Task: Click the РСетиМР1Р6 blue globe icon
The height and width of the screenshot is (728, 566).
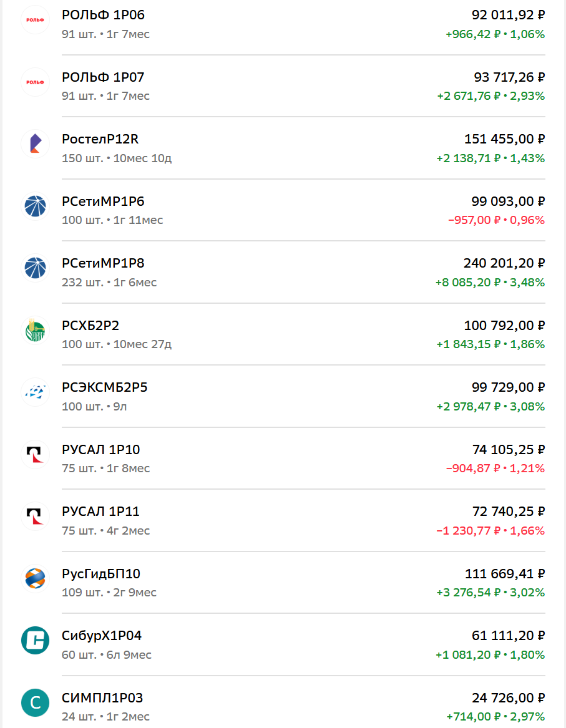Action: (36, 206)
